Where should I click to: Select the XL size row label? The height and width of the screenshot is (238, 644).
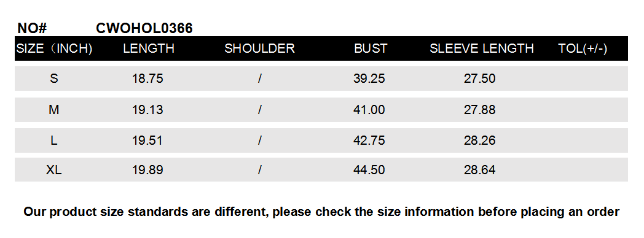point(54,169)
